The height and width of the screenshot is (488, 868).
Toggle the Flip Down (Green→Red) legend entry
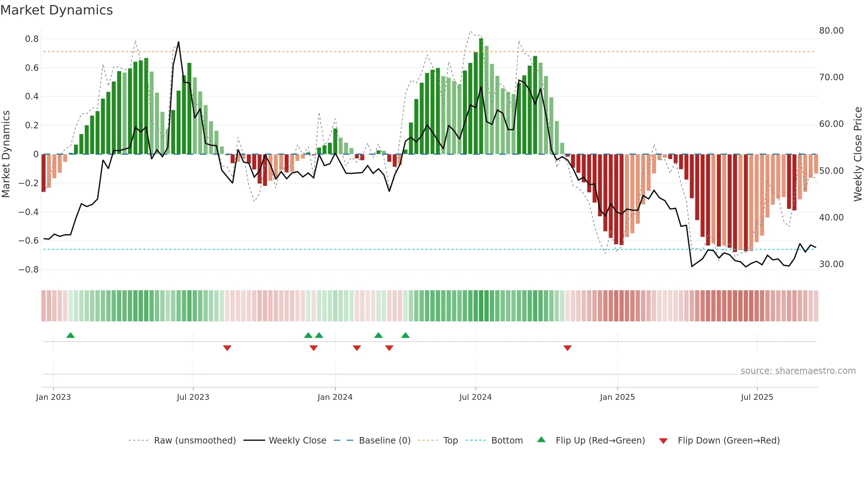[x=719, y=440]
